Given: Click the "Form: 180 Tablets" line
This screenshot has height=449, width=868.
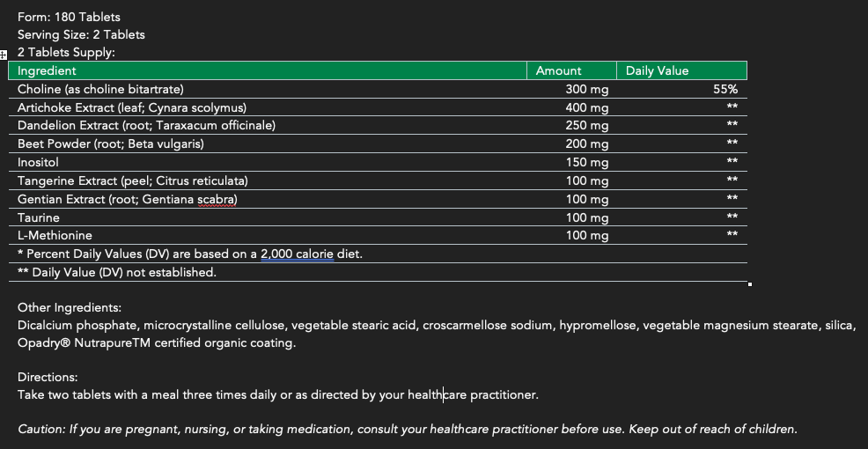Looking at the screenshot, I should point(69,17).
